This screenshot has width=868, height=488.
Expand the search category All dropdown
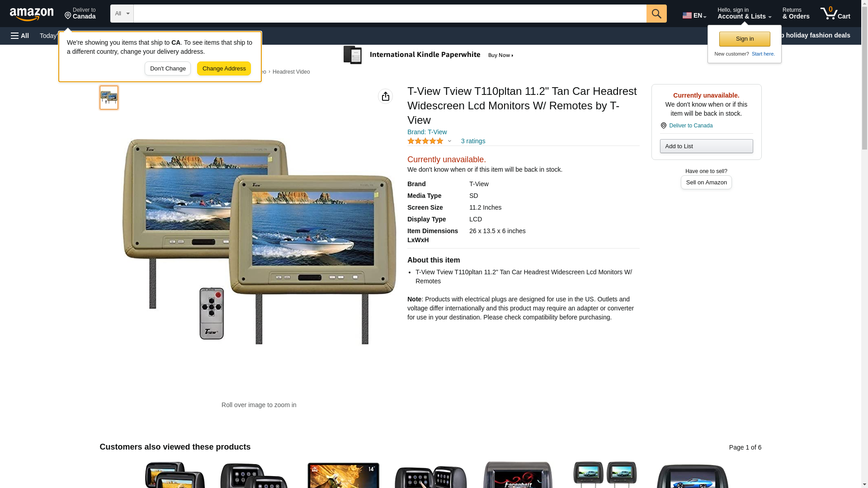point(122,14)
